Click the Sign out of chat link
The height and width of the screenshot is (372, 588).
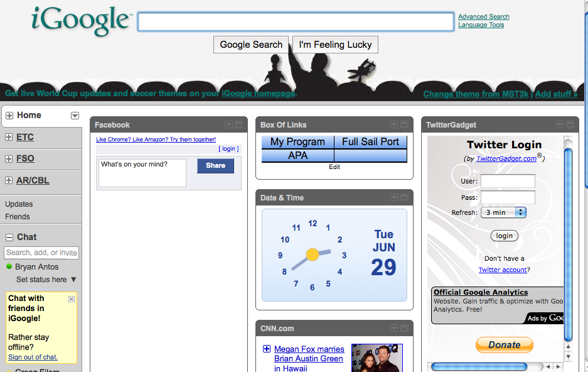click(33, 357)
